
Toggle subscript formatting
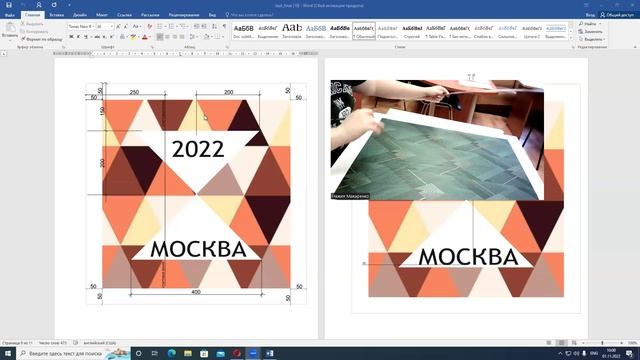(104, 37)
